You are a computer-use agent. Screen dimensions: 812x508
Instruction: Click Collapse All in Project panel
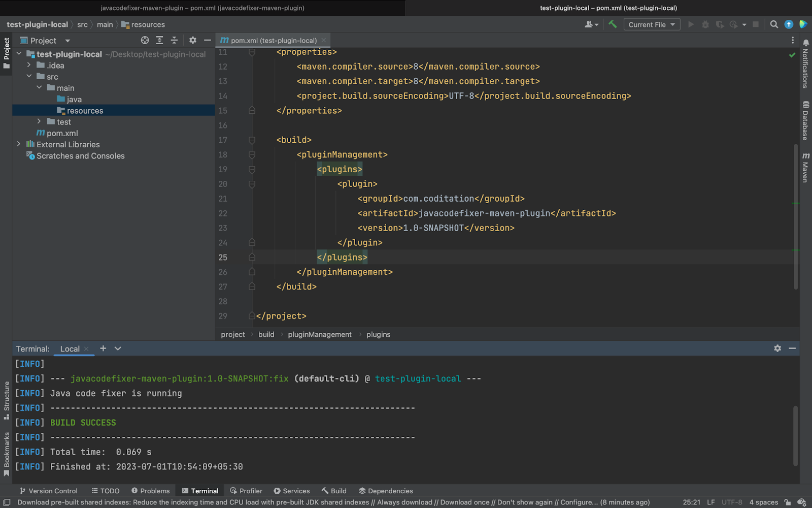[174, 40]
